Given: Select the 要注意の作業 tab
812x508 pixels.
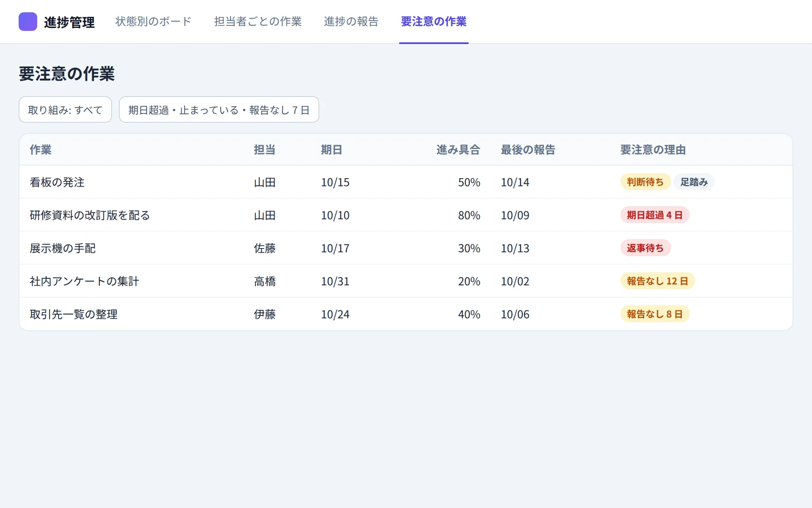Looking at the screenshot, I should (x=433, y=22).
